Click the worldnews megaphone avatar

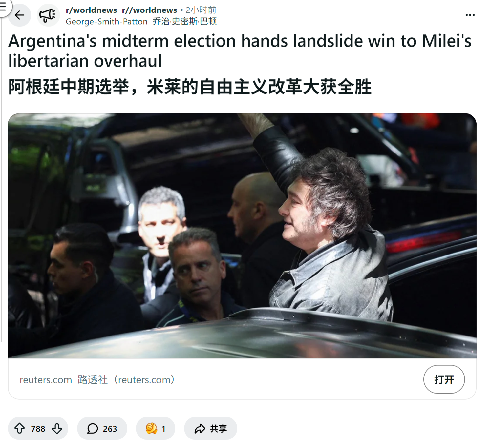pyautogui.click(x=48, y=15)
